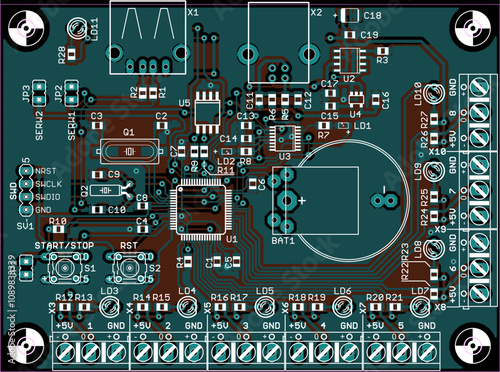This screenshot has height=372, width=500.
Task: Click the SERW2 silkscreen label
Action: click(39, 125)
